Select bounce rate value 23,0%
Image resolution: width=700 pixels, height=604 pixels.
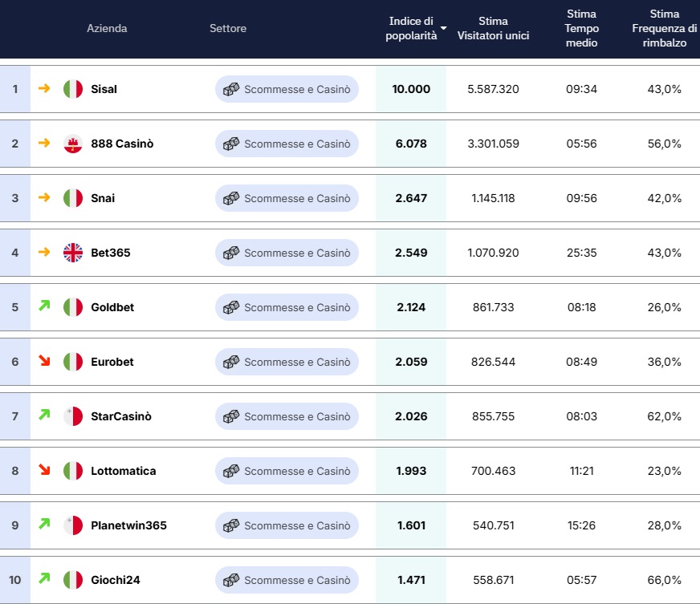[665, 471]
